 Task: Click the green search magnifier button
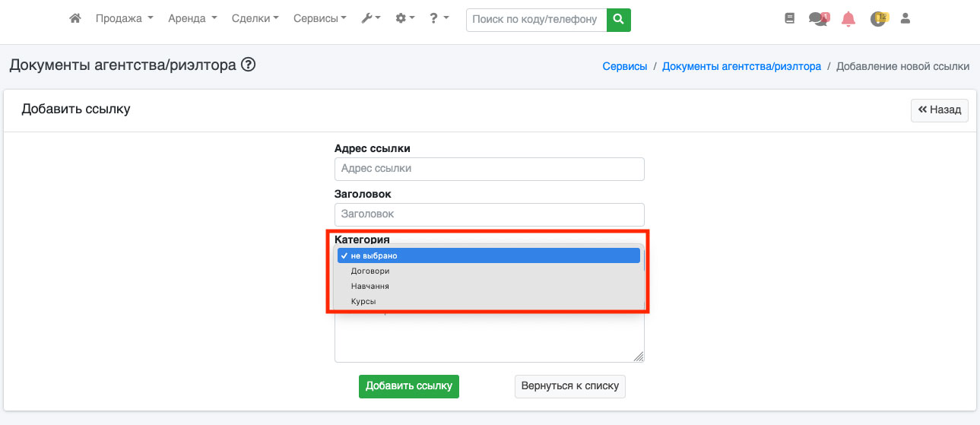point(619,19)
